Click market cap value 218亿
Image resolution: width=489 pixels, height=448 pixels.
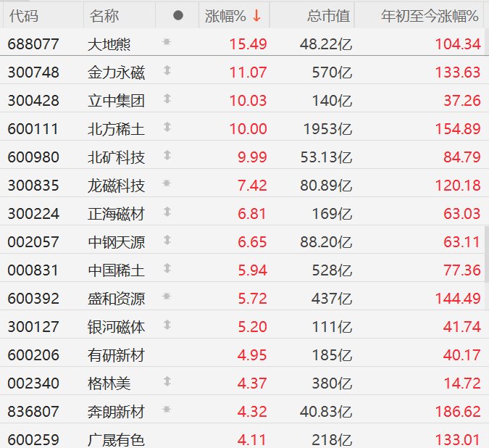click(332, 440)
